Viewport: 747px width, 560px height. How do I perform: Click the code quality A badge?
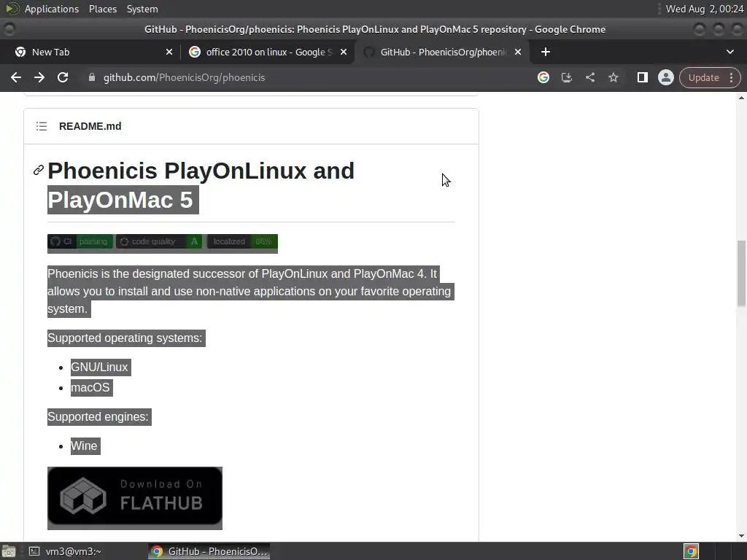(158, 241)
